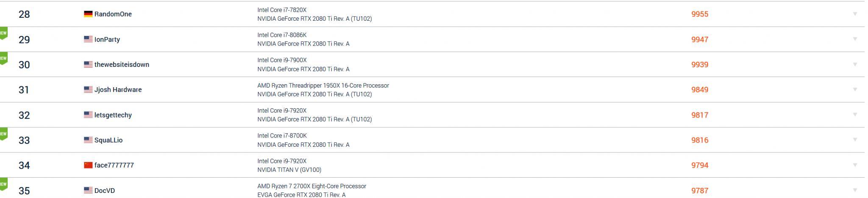Expand the letsgettechy result details arrow
The image size is (868, 198).
coord(855,115)
